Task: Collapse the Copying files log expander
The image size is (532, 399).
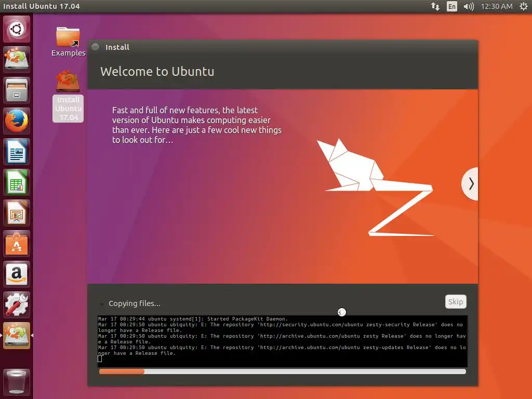Action: click(101, 303)
